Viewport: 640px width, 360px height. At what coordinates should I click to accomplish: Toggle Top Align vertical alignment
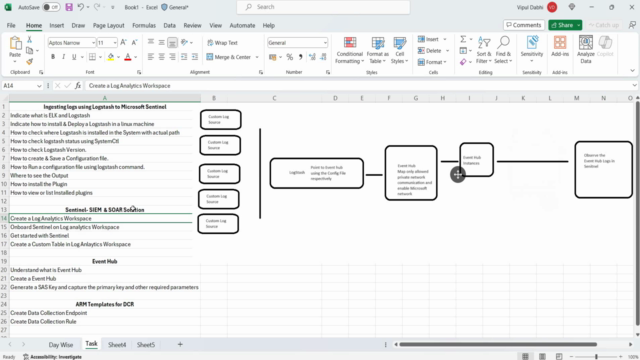pos(151,42)
